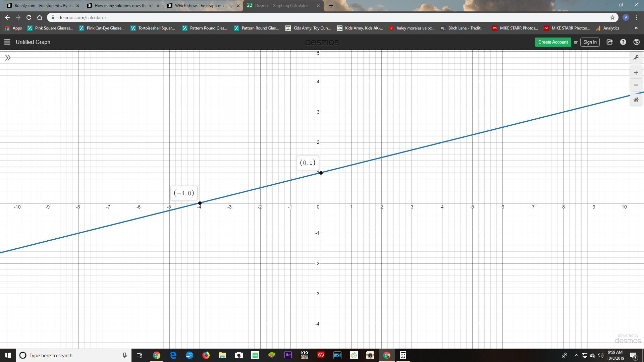Show the expression list panel
The image size is (644, 362).
(8, 58)
